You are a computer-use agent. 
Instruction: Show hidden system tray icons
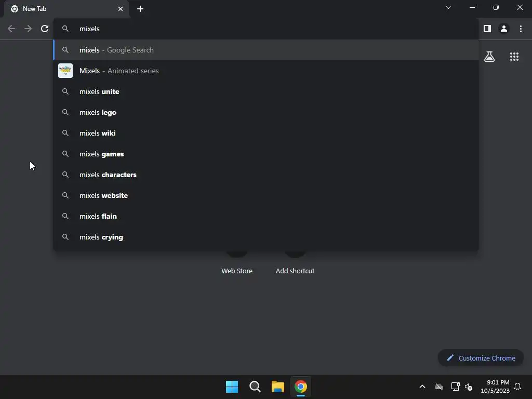click(x=422, y=387)
